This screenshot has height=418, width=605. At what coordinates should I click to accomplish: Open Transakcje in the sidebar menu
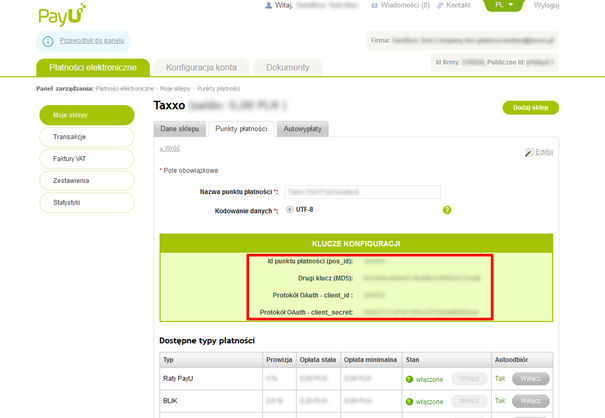87,137
